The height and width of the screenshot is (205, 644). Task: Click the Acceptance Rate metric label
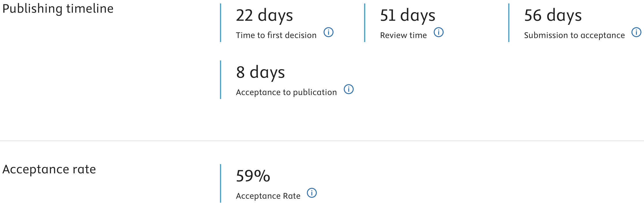[268, 196]
